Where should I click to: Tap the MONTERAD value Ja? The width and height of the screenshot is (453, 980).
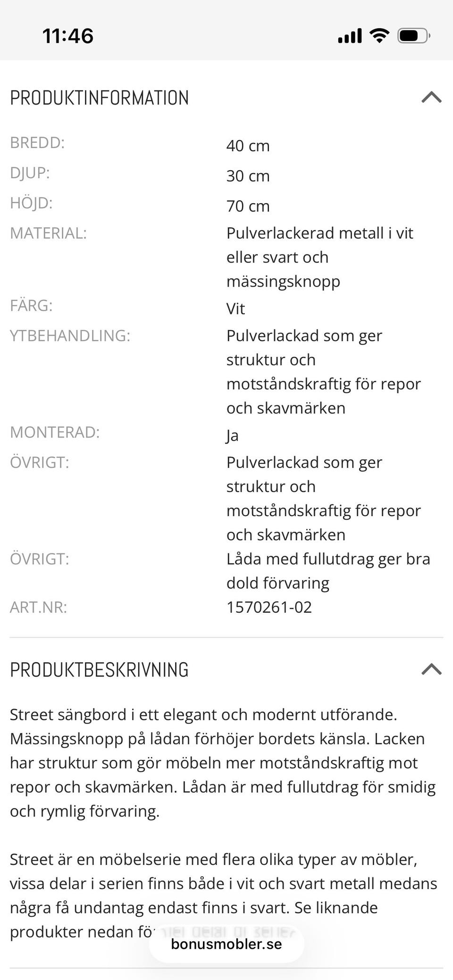232,435
